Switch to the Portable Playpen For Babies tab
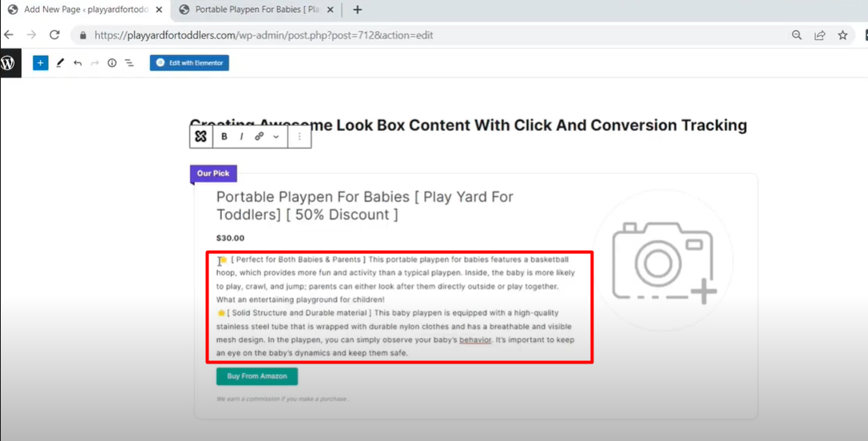The height and width of the screenshot is (441, 868). [255, 10]
